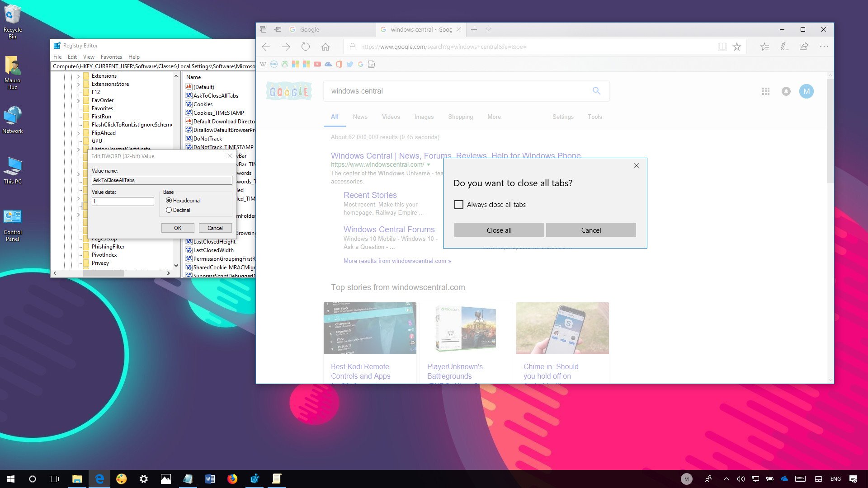868x488 pixels.
Task: Click the News search results tab
Action: point(360,117)
